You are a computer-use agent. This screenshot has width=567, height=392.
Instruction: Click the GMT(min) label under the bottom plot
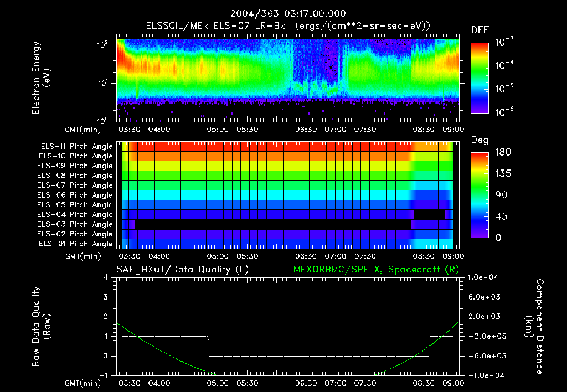pos(83,384)
